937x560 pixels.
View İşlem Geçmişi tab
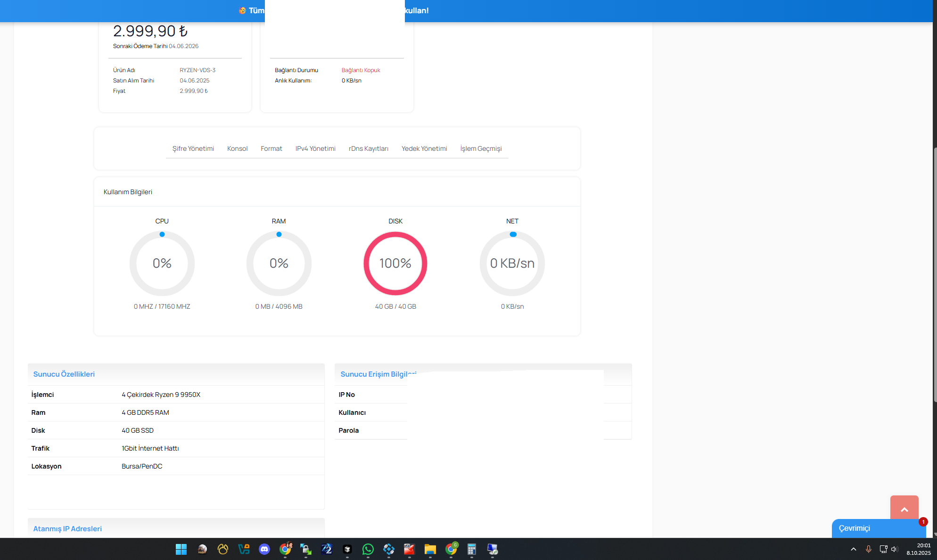pyautogui.click(x=481, y=148)
